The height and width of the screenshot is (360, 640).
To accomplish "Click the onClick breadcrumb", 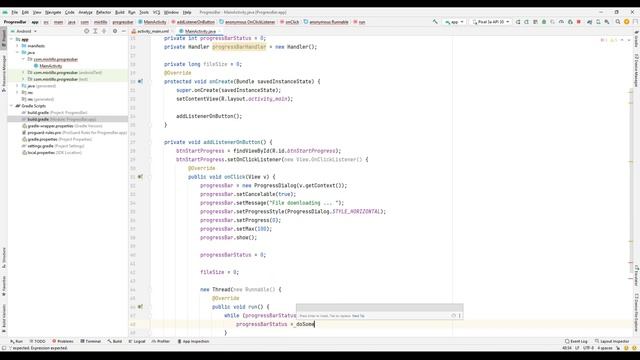I will [x=290, y=22].
